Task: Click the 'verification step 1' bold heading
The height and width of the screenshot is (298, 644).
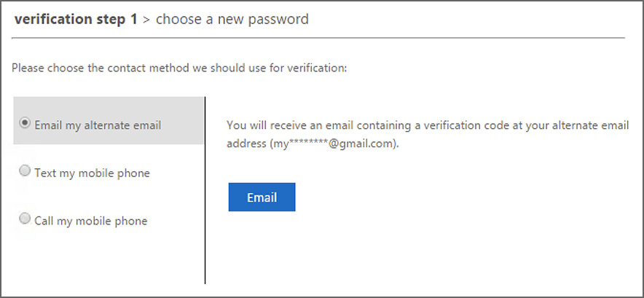Action: point(75,20)
